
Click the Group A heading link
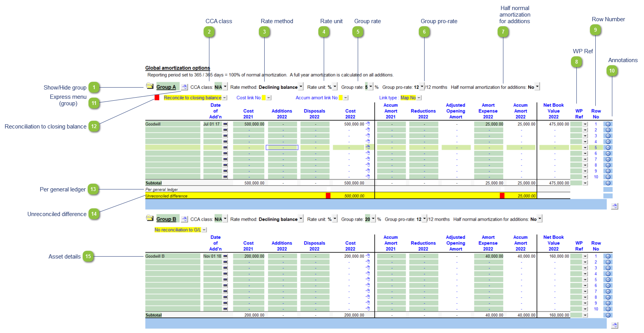click(166, 87)
